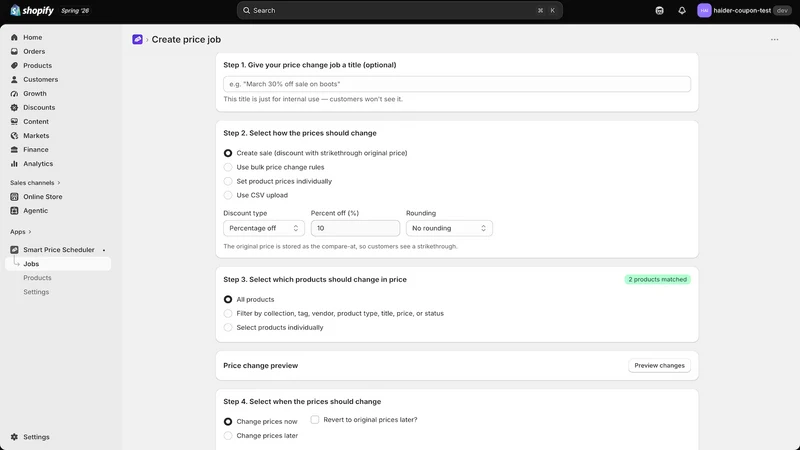Click the Online Store icon
Image resolution: width=800 pixels, height=450 pixels.
point(14,196)
